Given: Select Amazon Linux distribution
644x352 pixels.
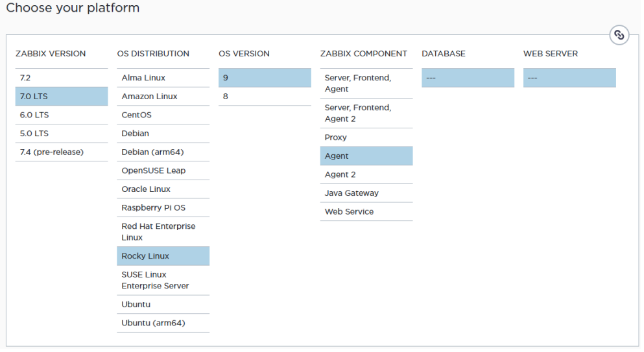Looking at the screenshot, I should coord(163,96).
